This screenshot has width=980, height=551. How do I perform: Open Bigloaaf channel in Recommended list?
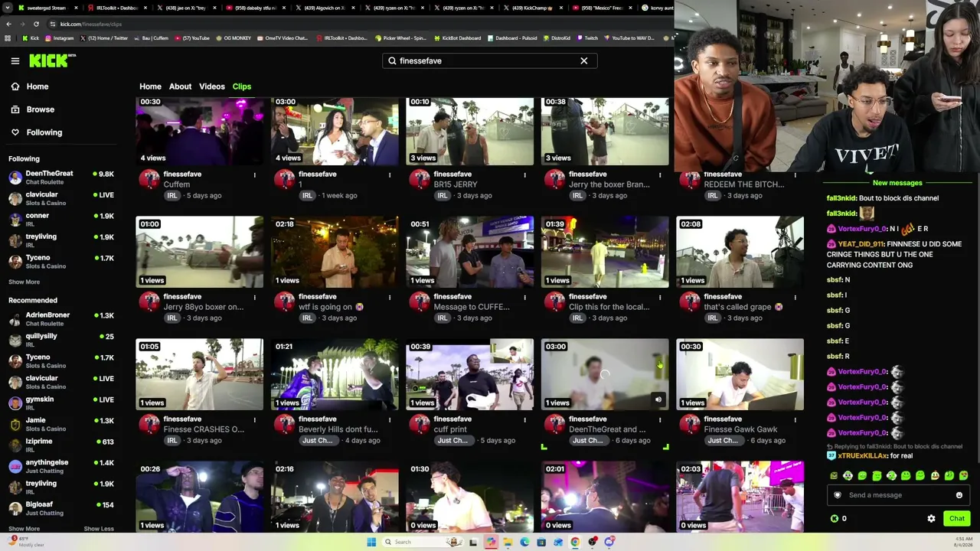coord(61,509)
